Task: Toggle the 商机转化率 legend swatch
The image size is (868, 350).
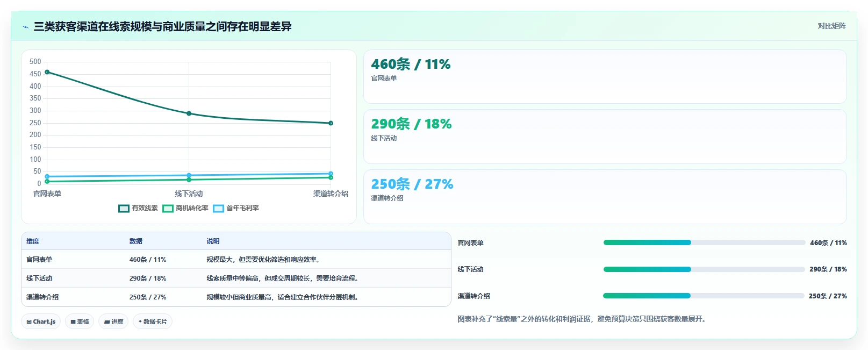Action: pos(168,208)
